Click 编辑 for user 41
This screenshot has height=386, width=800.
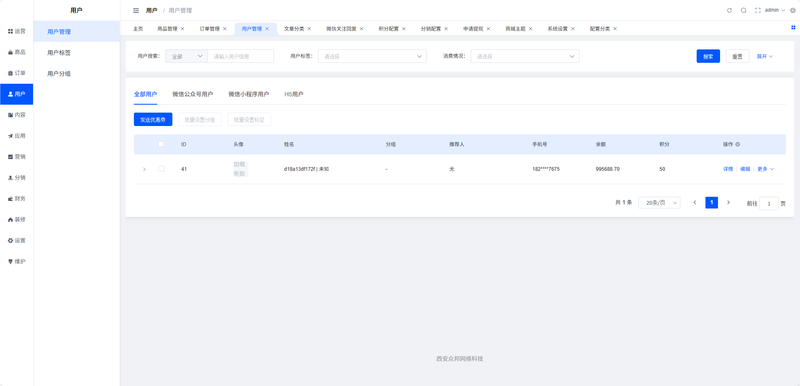tap(745, 169)
